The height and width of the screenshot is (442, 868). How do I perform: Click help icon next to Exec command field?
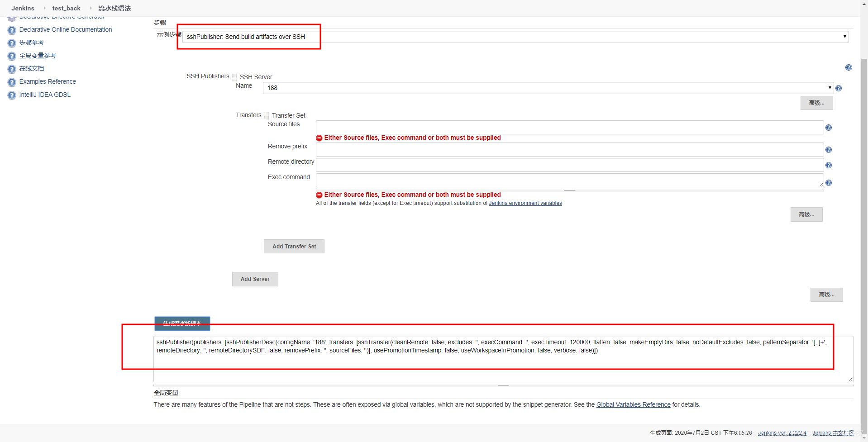(x=828, y=183)
